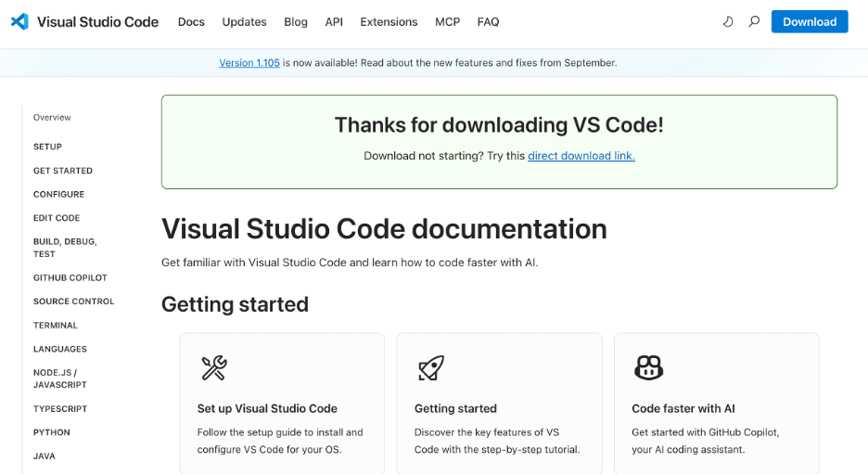Expand the BUILD, DEBUG, TEST section
868x475 pixels.
click(x=65, y=248)
